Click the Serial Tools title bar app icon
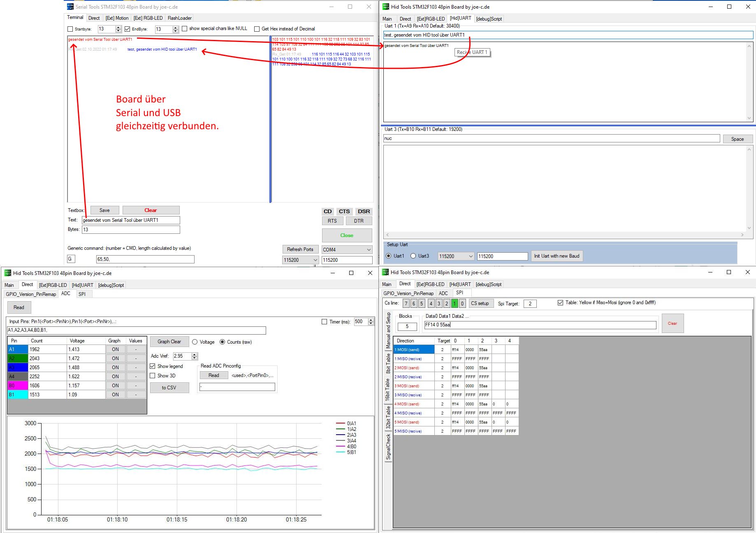The width and height of the screenshot is (756, 533). tap(70, 7)
